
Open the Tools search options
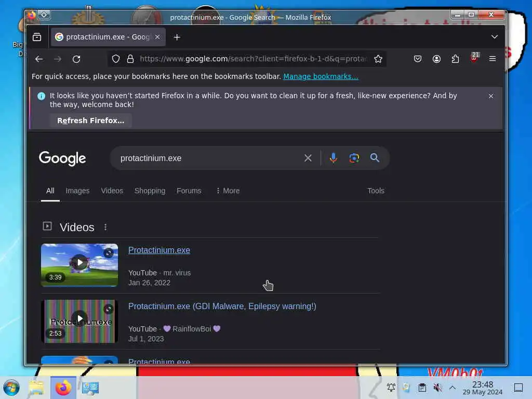(376, 191)
